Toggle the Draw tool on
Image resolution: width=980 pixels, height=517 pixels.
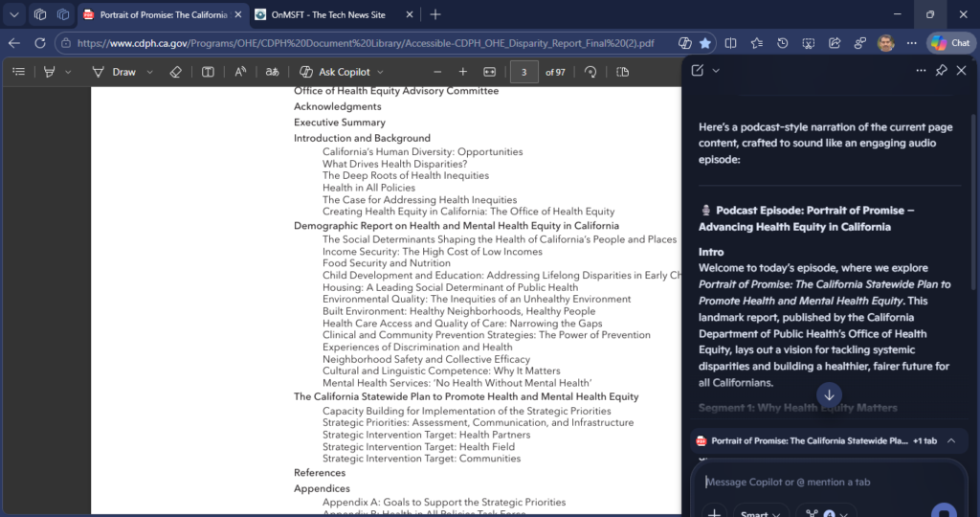[114, 72]
